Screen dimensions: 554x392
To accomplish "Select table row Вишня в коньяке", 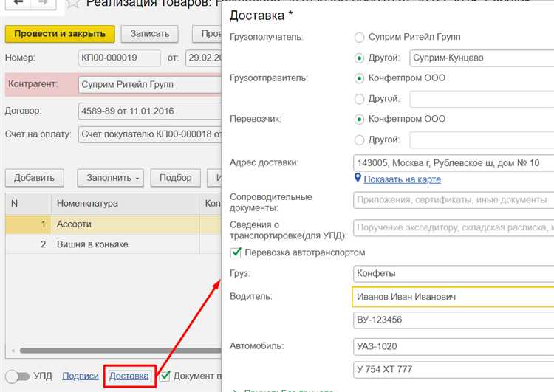I will 114,244.
